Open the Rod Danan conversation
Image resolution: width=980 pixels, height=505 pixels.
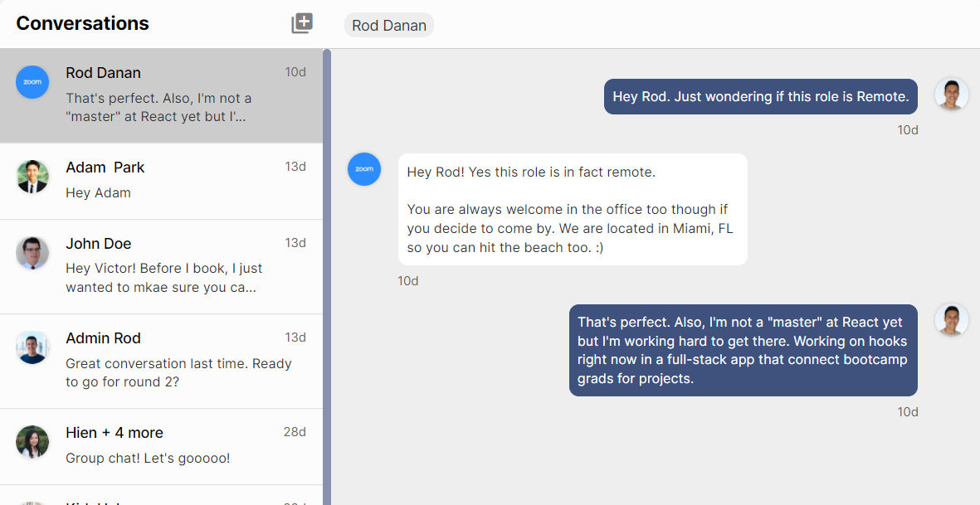tap(161, 95)
